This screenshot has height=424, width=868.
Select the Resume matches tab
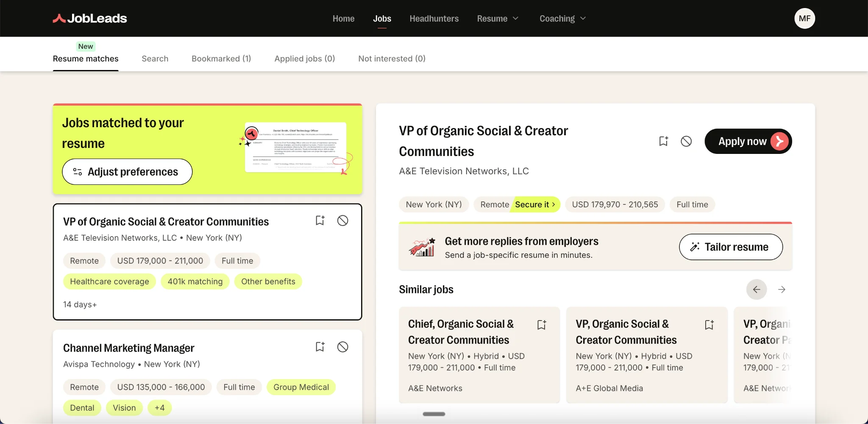tap(86, 59)
